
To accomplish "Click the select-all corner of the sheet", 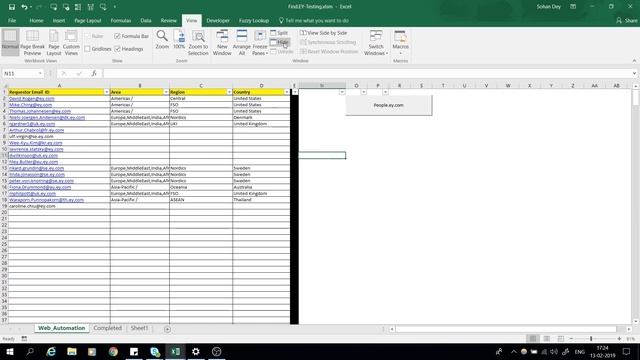I will pos(4,86).
